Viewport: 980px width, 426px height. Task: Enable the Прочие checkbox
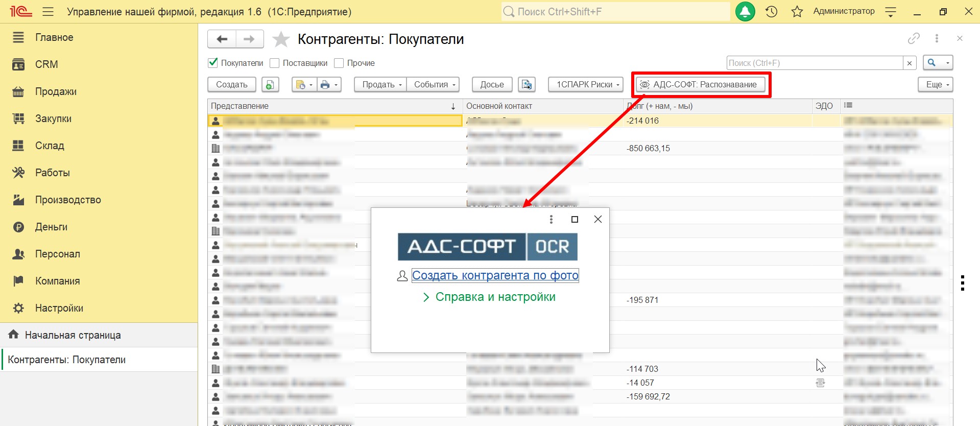pyautogui.click(x=339, y=63)
